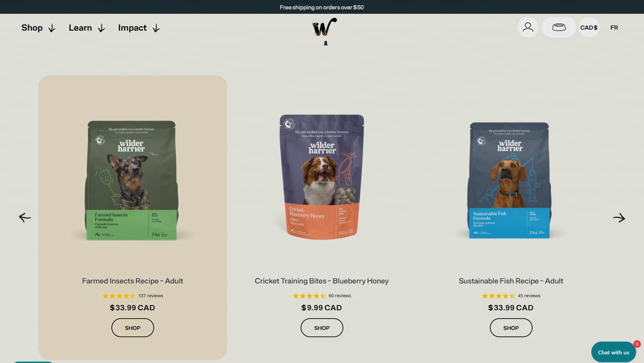Viewport: 644px width, 363px height.
Task: Expand the Impact menu
Action: click(x=139, y=28)
